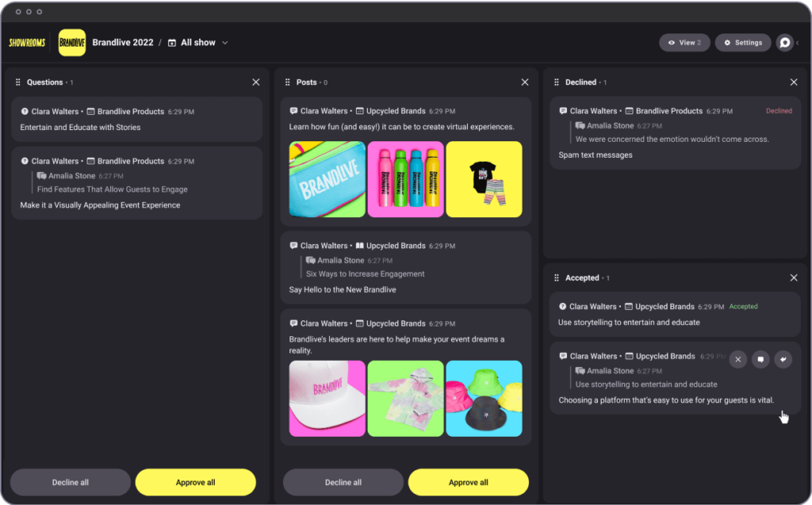This screenshot has width=812, height=505.
Task: Open the Brandlive fanny pack image
Action: (327, 179)
